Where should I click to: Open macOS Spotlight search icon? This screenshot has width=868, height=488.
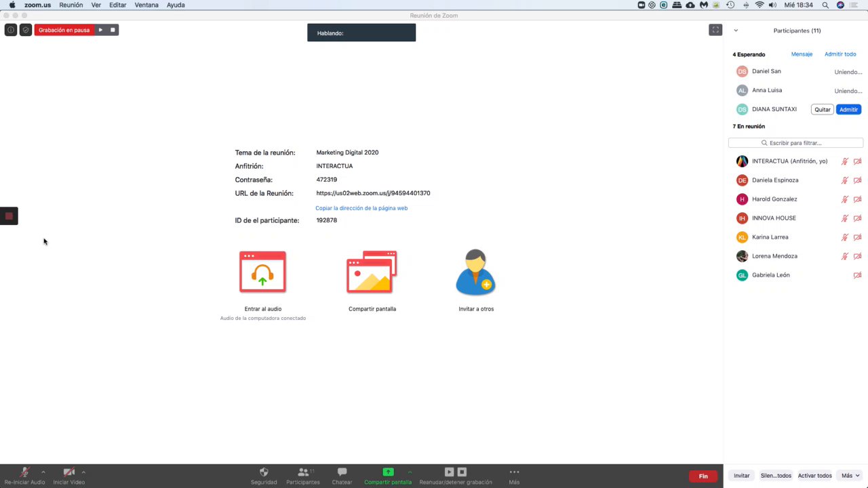[x=825, y=5]
